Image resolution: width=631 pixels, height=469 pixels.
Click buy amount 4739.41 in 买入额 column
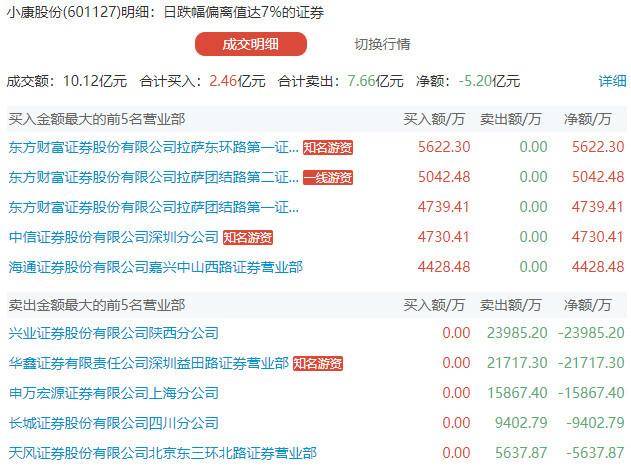coord(444,207)
